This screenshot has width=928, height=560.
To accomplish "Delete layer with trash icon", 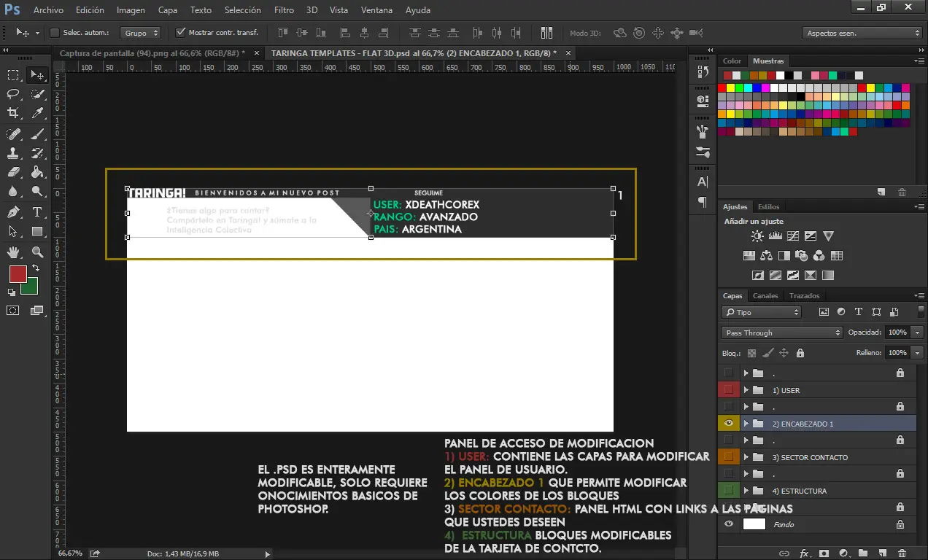I will tap(902, 553).
